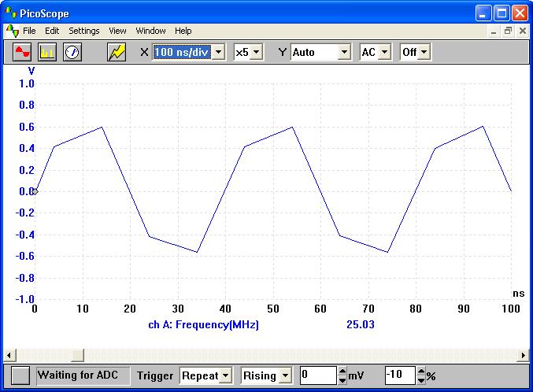This screenshot has height=392, width=533.
Task: Click the ch A: Frequency(MHz) label
Action: [203, 324]
